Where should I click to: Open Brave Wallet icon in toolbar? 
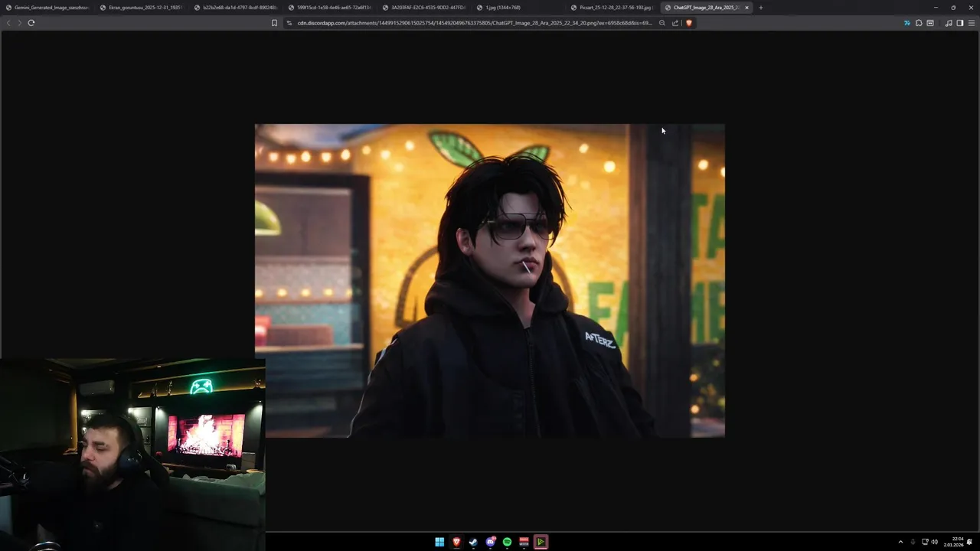(x=930, y=23)
